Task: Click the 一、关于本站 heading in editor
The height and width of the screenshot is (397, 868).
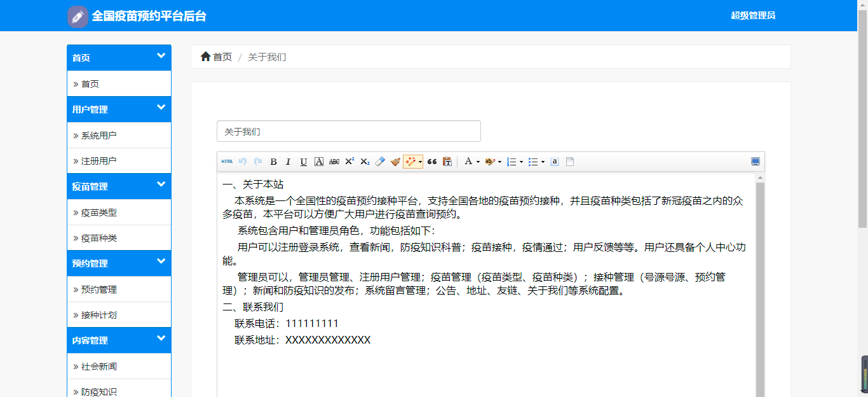Action: pos(253,185)
